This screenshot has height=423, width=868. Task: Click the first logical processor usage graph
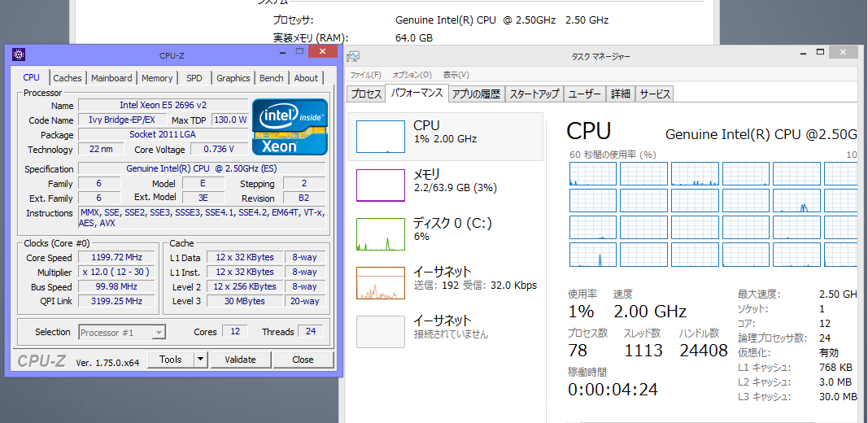click(x=593, y=174)
